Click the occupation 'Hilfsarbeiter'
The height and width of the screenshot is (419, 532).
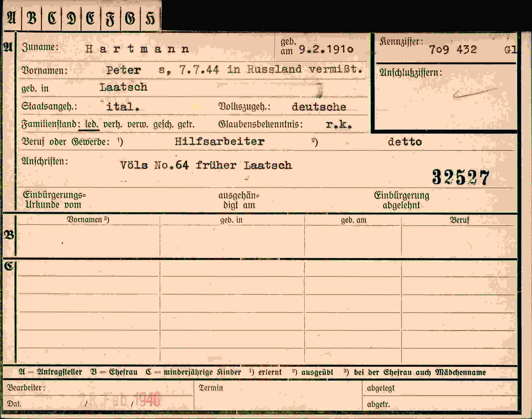pos(219,141)
